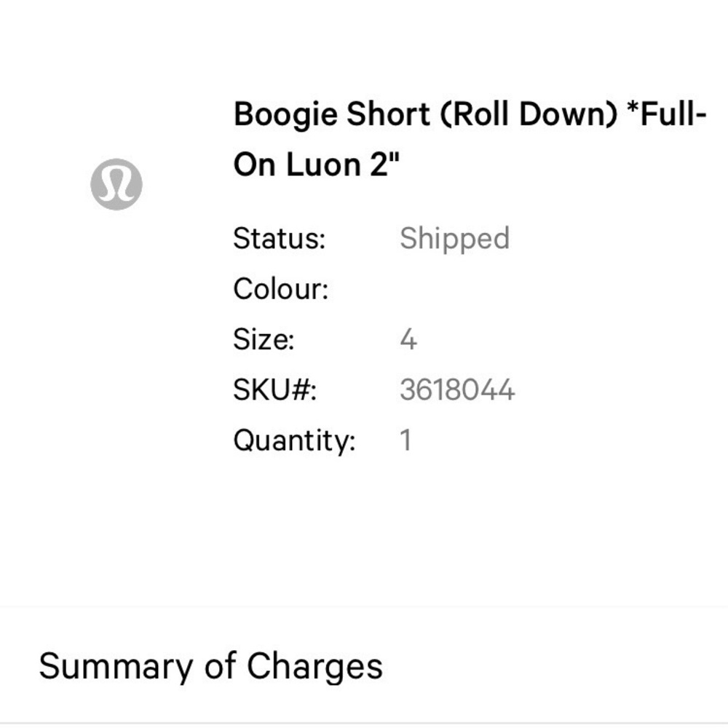
Task: Click the word "Charges" in the section heading
Action: click(314, 666)
